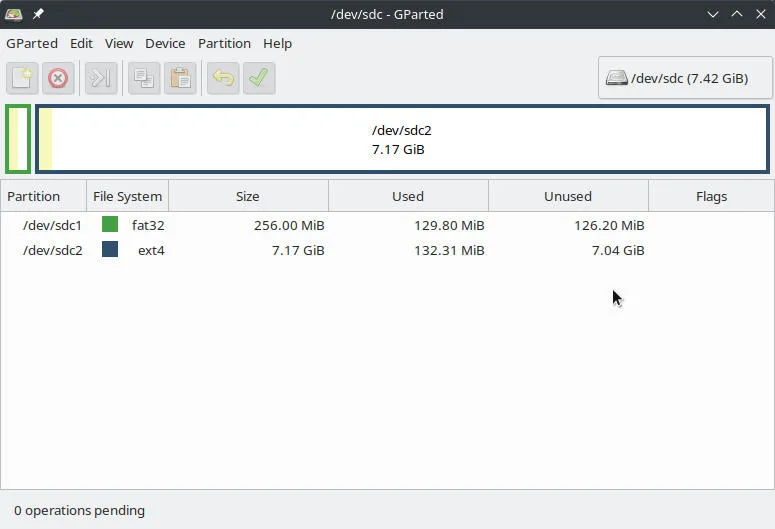The image size is (775, 529).
Task: Sort by the Size column header
Action: click(x=247, y=196)
